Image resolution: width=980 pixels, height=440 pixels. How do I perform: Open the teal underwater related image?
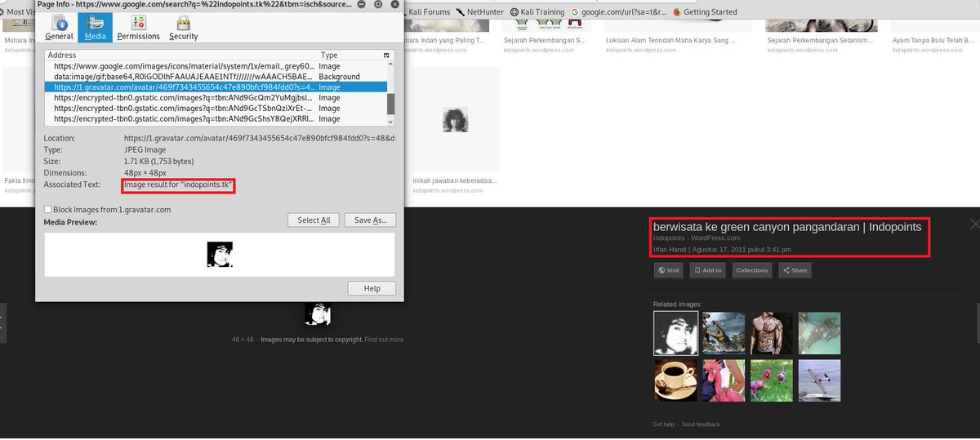coord(819,334)
